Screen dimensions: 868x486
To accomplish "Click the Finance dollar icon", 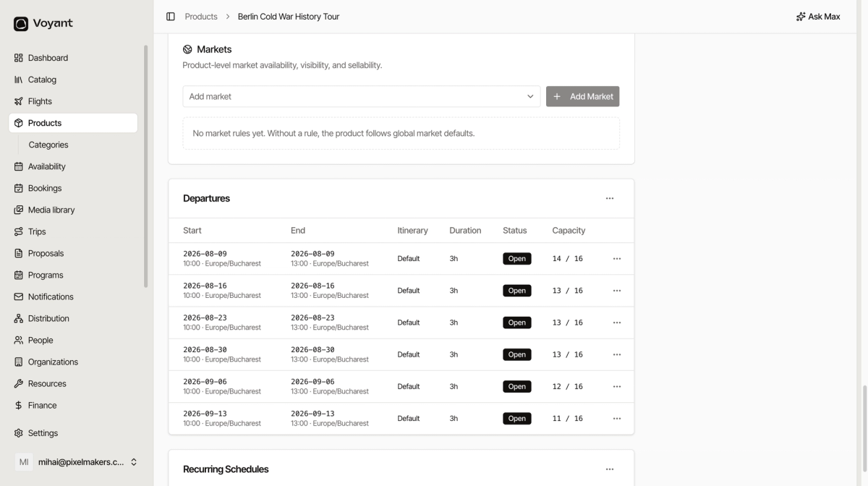I will (x=19, y=405).
